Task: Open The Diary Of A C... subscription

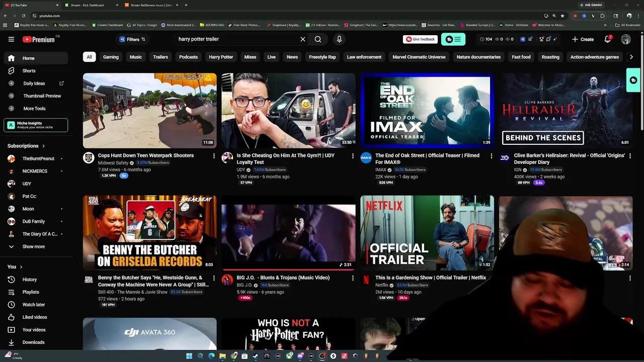Action: 36,234
